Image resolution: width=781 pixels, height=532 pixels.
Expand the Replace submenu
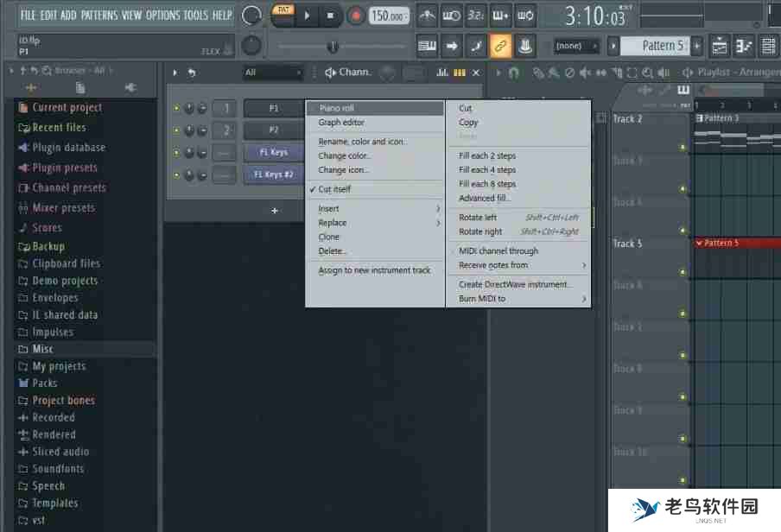coord(375,223)
